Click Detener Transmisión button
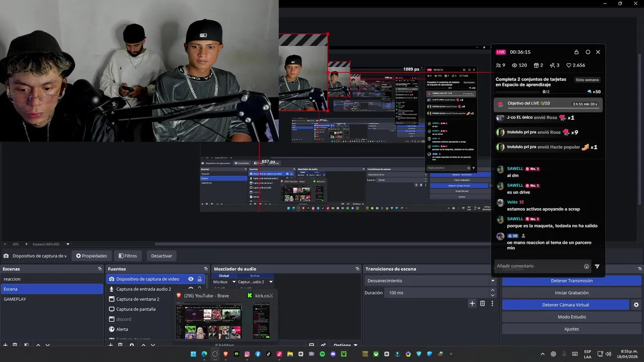Viewport: 644px width, 362px height. [x=572, y=281]
